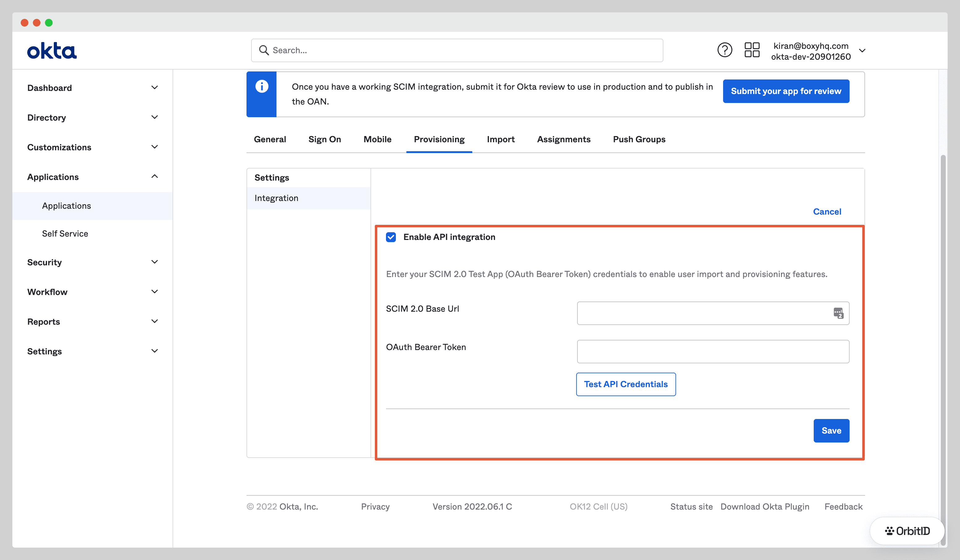The height and width of the screenshot is (560, 960).
Task: Click the okta-dev-20901260 org name
Action: tap(811, 57)
